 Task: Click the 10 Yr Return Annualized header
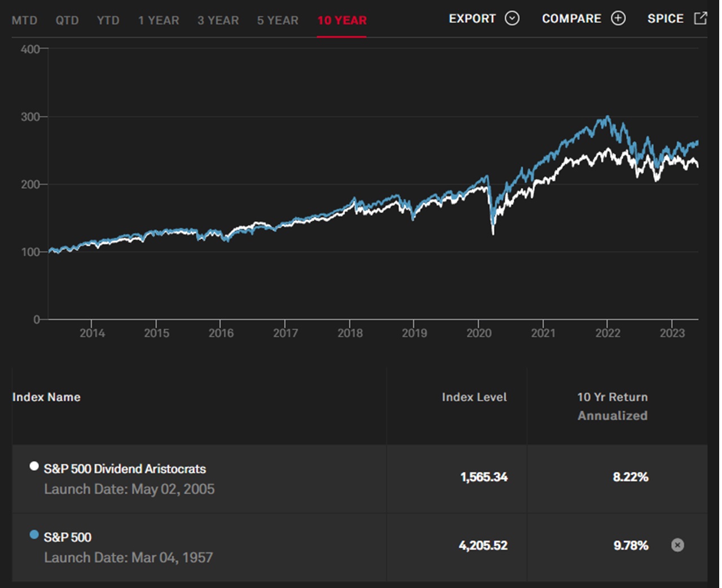click(613, 406)
